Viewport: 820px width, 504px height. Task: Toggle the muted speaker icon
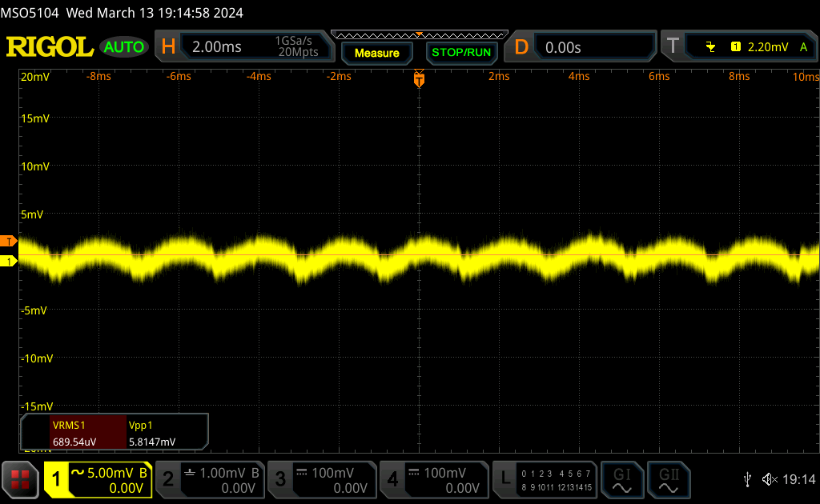coord(770,479)
